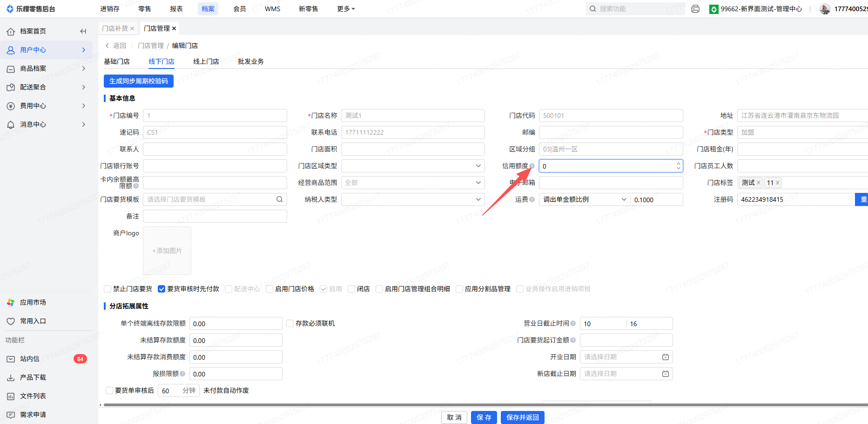
Task: Click the 营业日截止时间 help icon
Action: [x=573, y=323]
